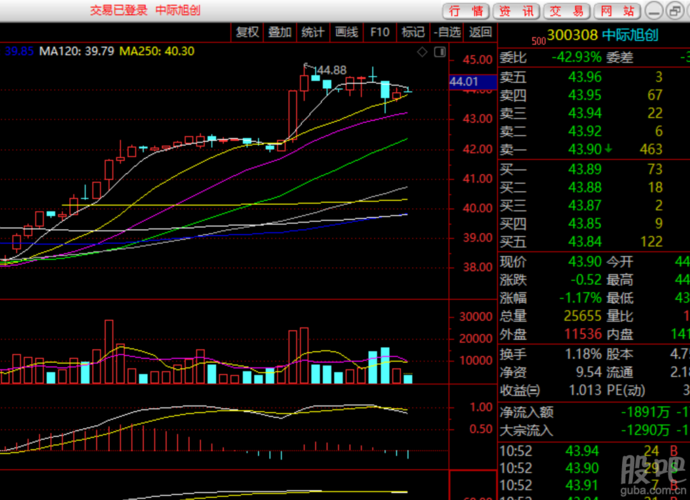Select 卖四 ask price 43.95
The image size is (690, 500).
584,95
